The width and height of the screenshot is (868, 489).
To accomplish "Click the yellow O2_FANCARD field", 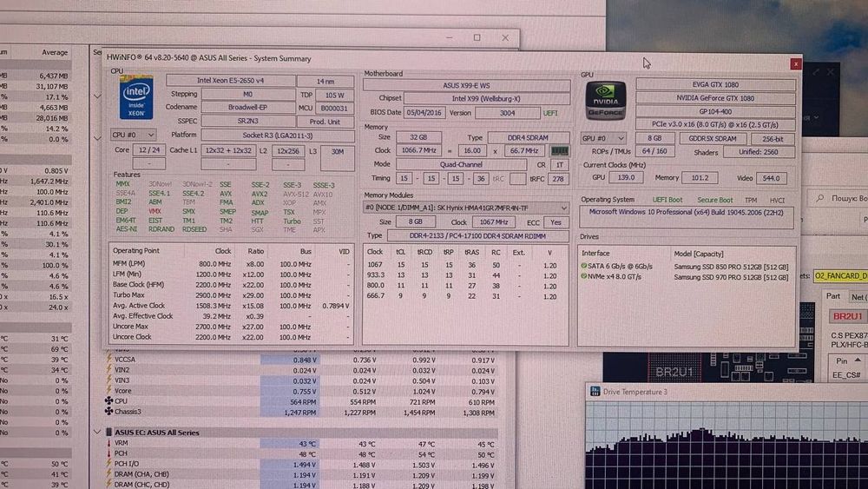I will (x=840, y=276).
